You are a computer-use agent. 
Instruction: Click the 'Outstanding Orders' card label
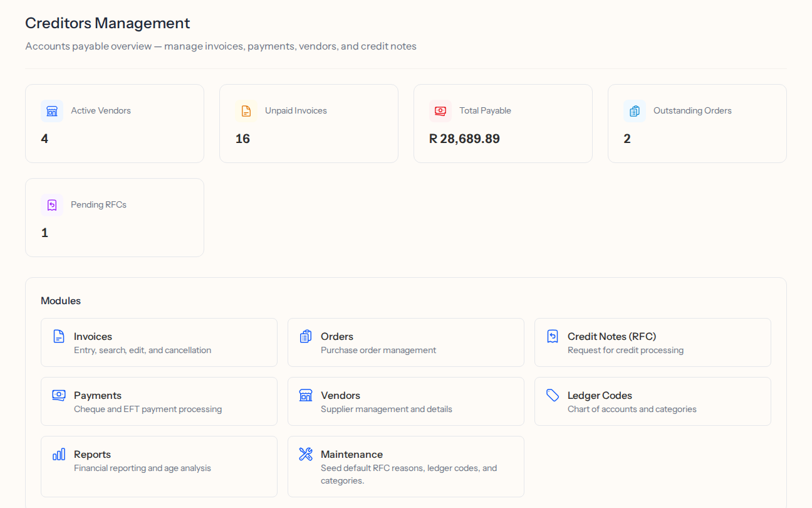pyautogui.click(x=692, y=111)
